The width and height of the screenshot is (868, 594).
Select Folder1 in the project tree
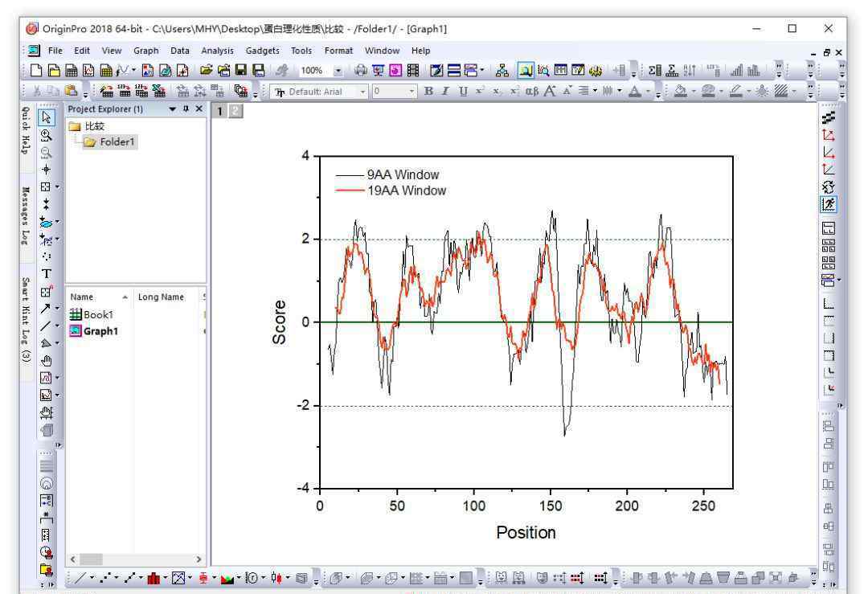(110, 141)
